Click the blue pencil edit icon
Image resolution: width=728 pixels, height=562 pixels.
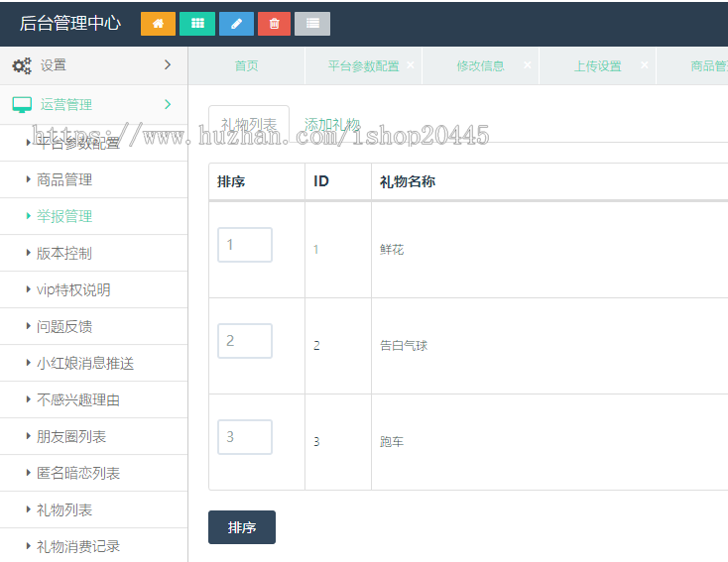235,24
